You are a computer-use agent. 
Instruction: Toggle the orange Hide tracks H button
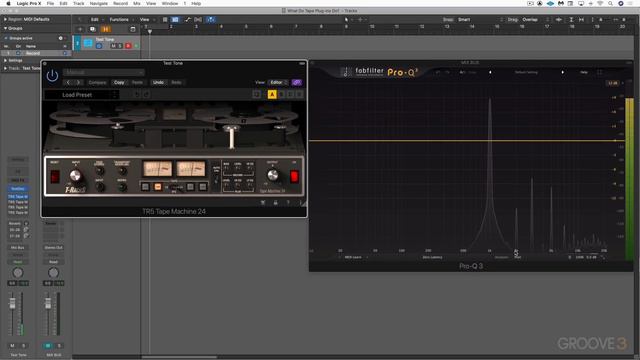click(106, 29)
